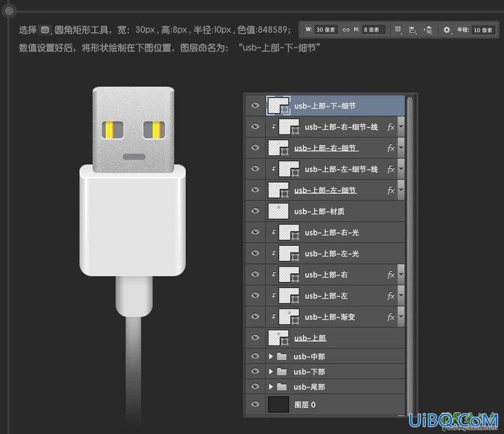This screenshot has width=504, height=434.
Task: Select layer name usb-上部-右-光
Action: pyautogui.click(x=332, y=232)
